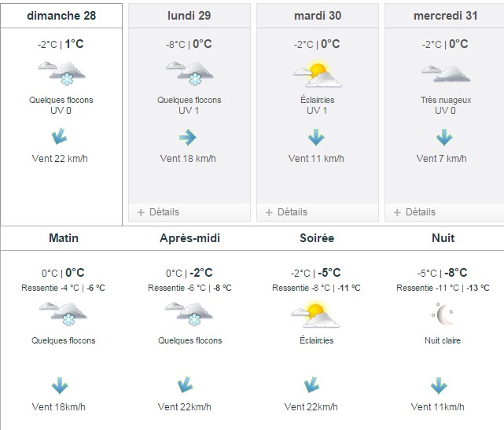Click the Nuit wind arrow above Vent 11km/h
This screenshot has height=430, width=504.
pos(439,386)
